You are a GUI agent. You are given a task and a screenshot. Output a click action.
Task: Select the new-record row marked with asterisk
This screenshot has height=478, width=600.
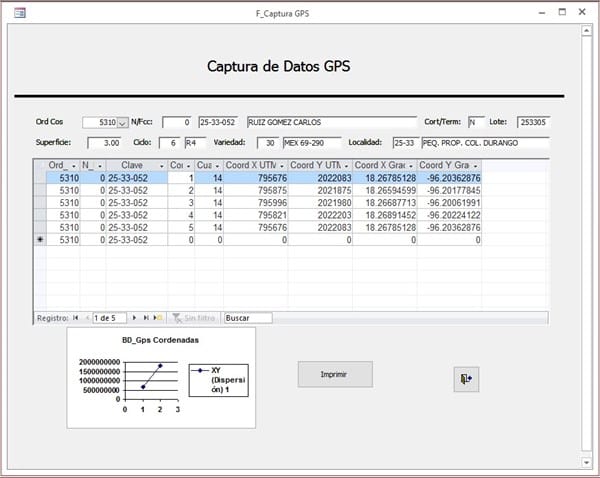[x=40, y=240]
